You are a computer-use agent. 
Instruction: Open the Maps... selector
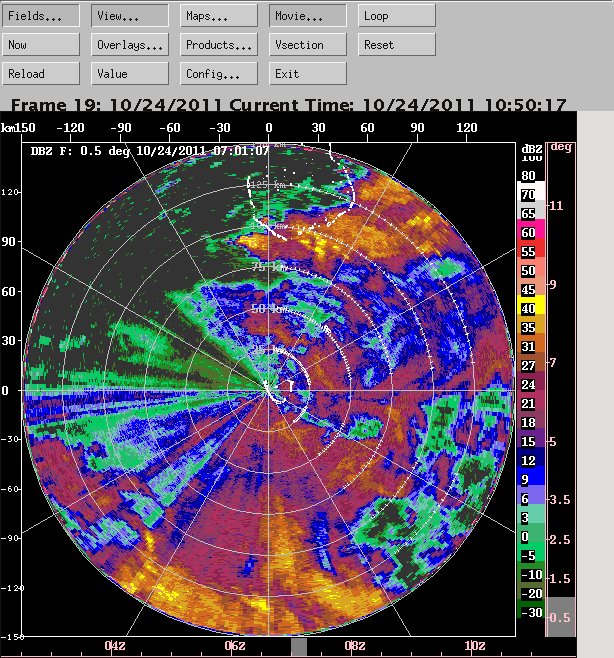(x=219, y=16)
